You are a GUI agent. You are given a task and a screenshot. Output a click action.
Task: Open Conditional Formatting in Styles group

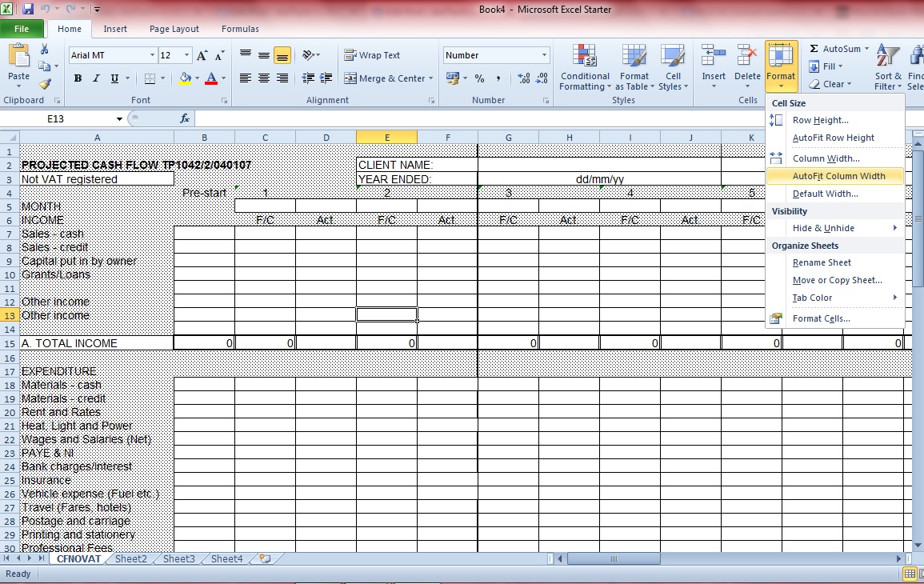click(x=585, y=68)
